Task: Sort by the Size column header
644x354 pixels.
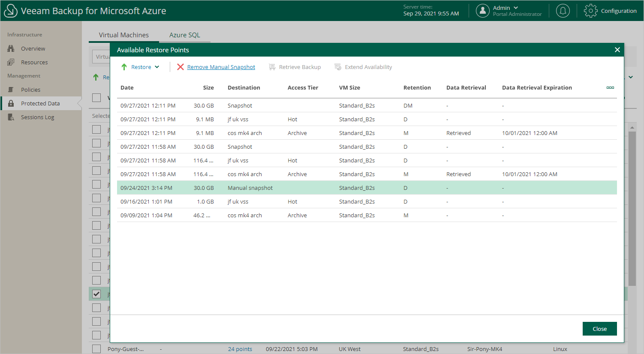Action: 208,87
